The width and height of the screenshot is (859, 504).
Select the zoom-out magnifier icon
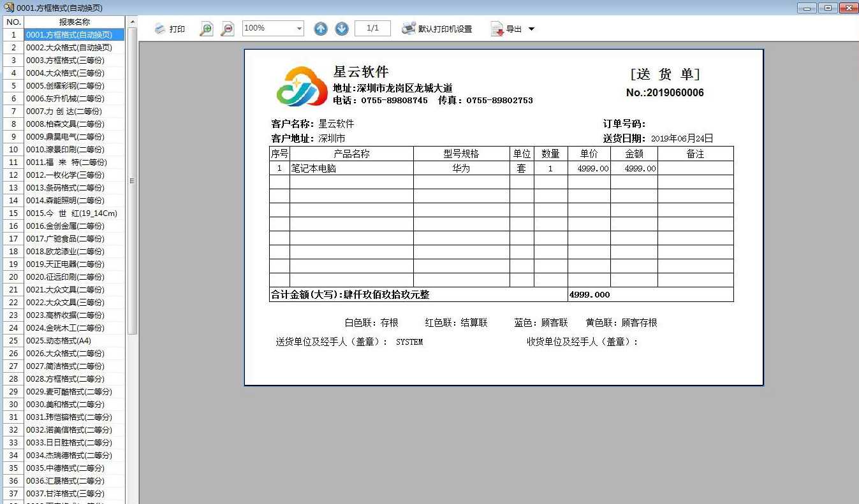pyautogui.click(x=227, y=28)
